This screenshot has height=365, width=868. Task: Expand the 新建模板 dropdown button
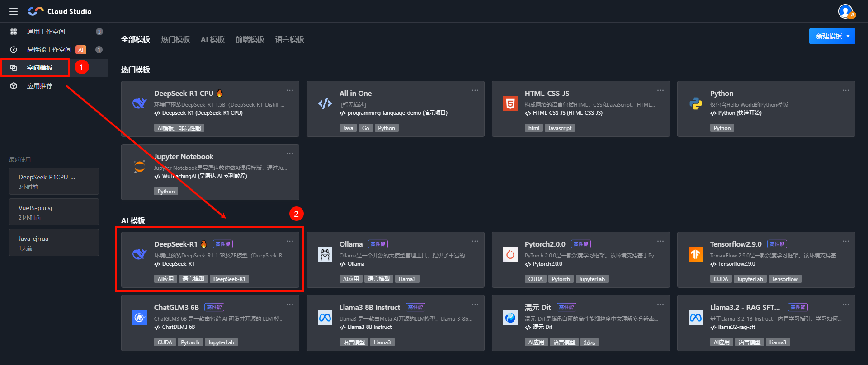832,36
